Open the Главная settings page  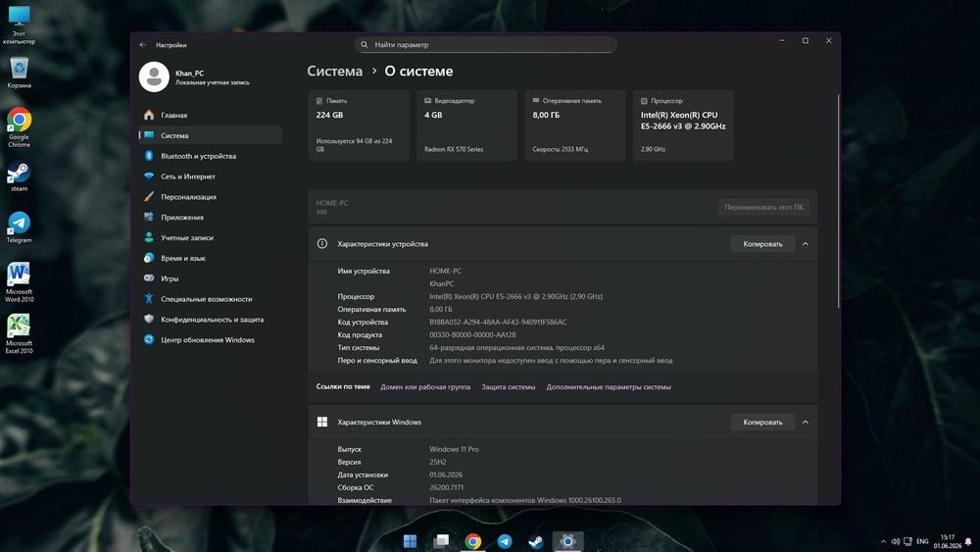(x=210, y=115)
